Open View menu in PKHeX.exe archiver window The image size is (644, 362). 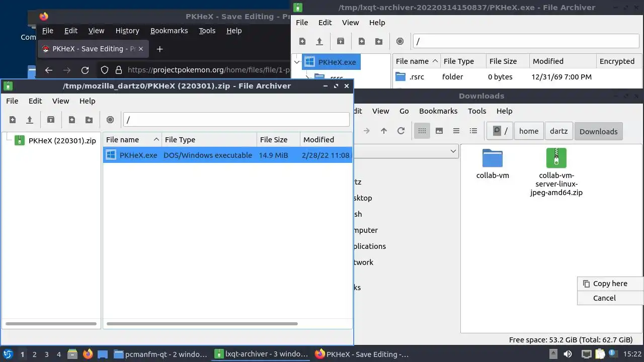(351, 22)
